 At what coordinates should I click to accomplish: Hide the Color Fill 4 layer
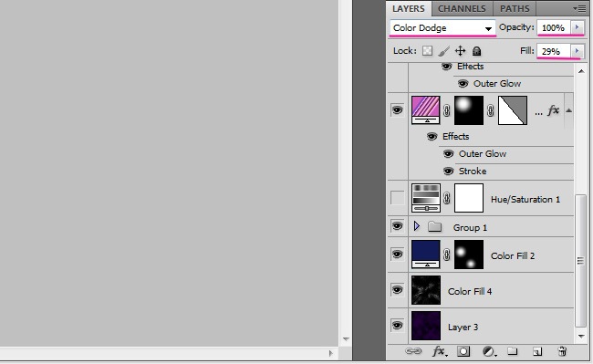[397, 290]
